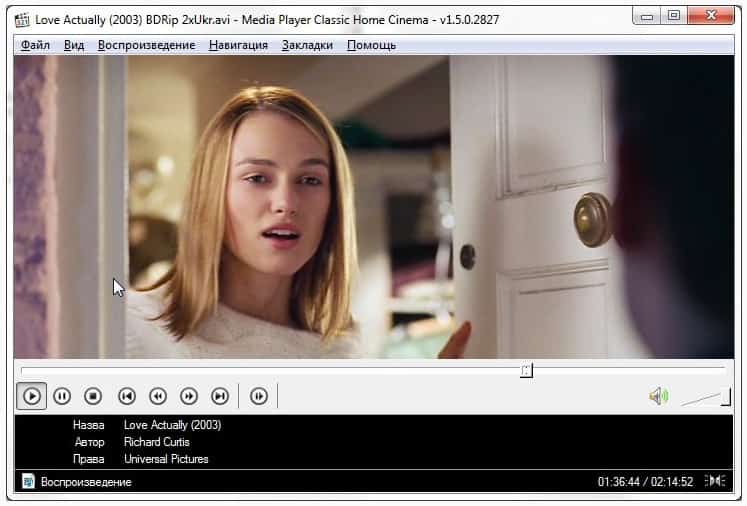Click the status bar file icon

click(28, 481)
